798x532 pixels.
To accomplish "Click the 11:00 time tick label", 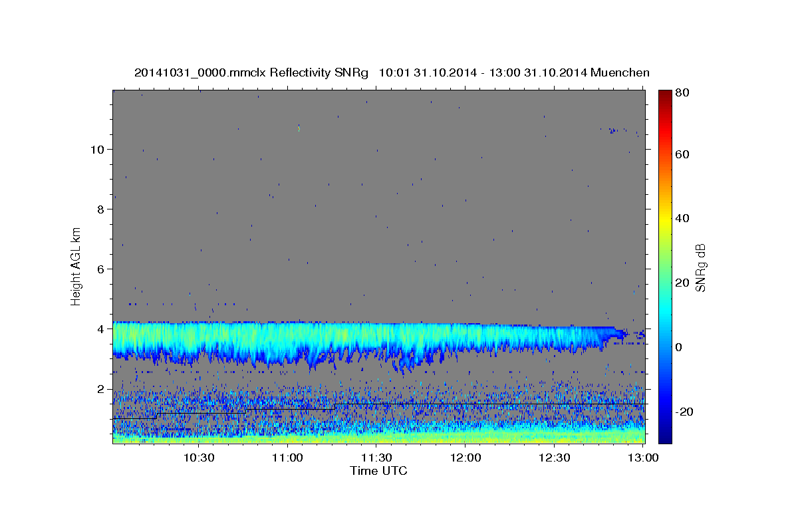I will tap(288, 458).
